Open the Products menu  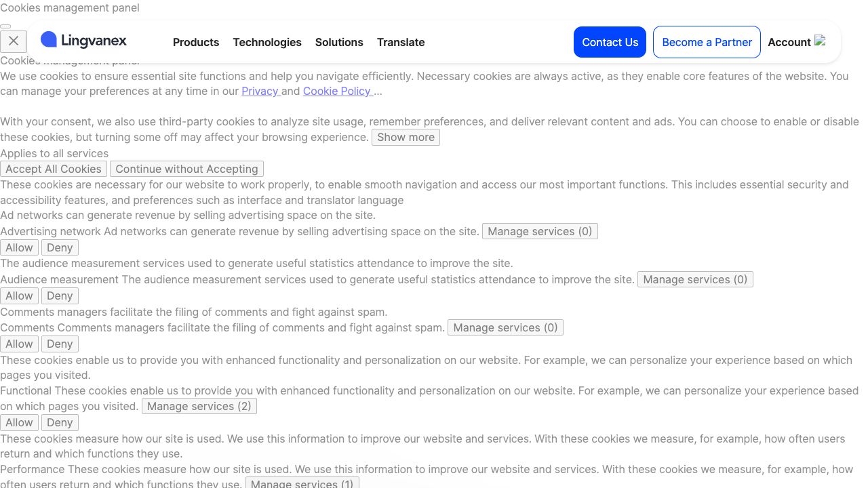point(196,42)
